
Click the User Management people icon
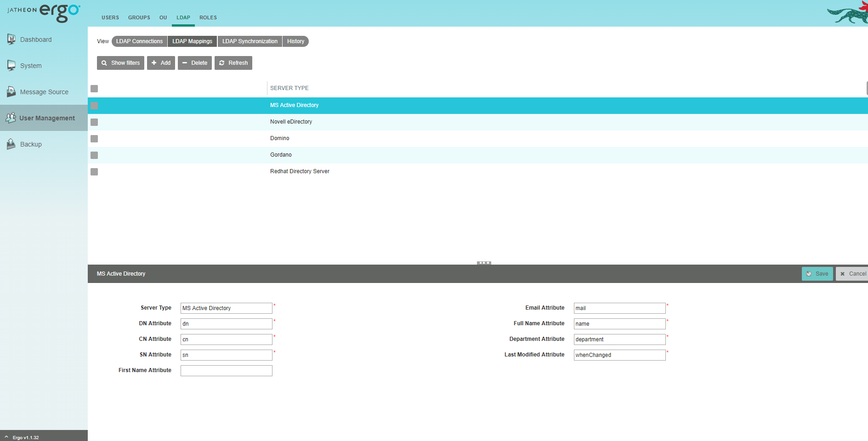(11, 118)
